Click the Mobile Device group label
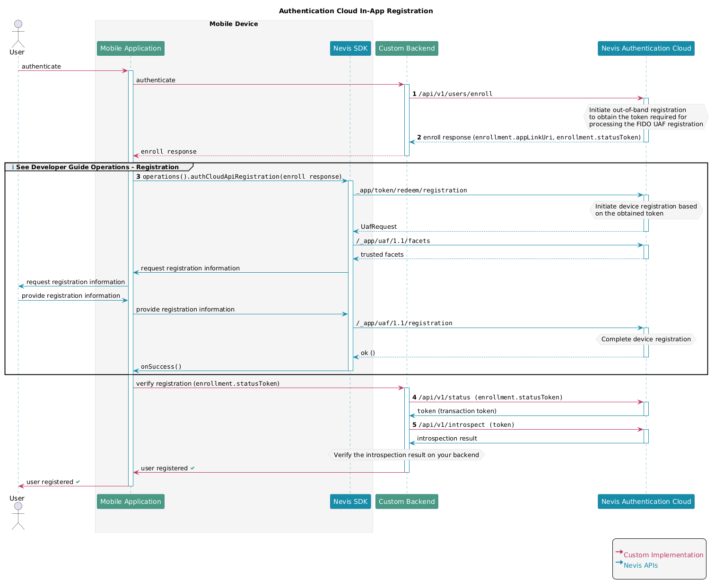Viewport: 715px width, 588px height. (234, 24)
